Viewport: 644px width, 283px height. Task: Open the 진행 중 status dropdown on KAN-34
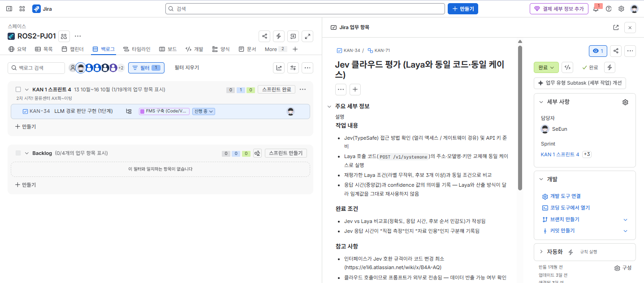[204, 111]
